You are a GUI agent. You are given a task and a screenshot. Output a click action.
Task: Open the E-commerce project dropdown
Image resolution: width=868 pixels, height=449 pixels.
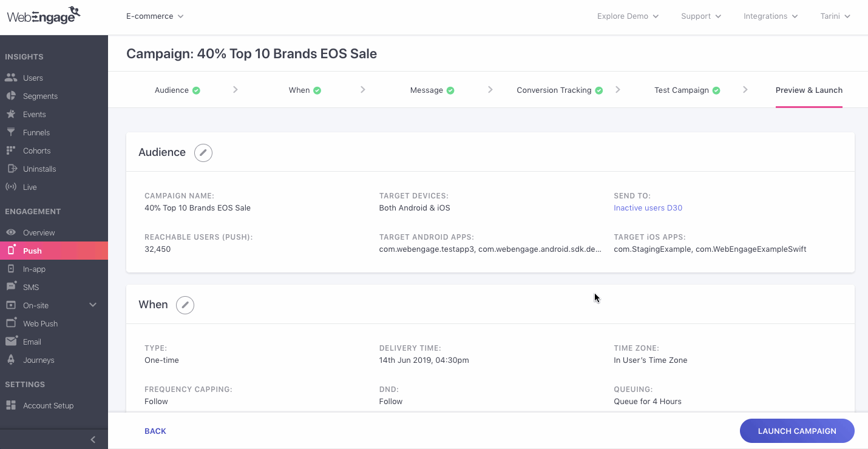coord(155,16)
